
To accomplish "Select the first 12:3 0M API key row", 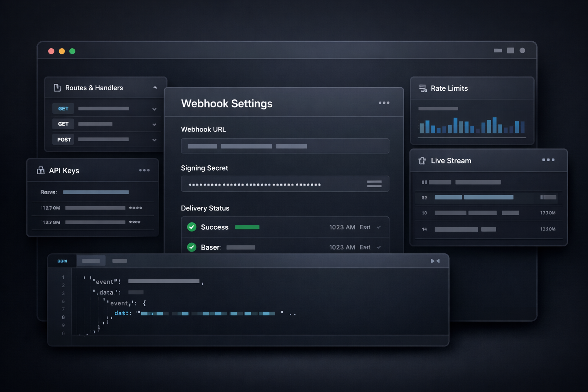I will coord(93,208).
